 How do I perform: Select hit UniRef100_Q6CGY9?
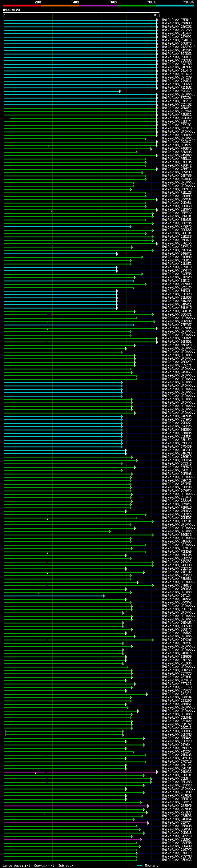point(176,362)
